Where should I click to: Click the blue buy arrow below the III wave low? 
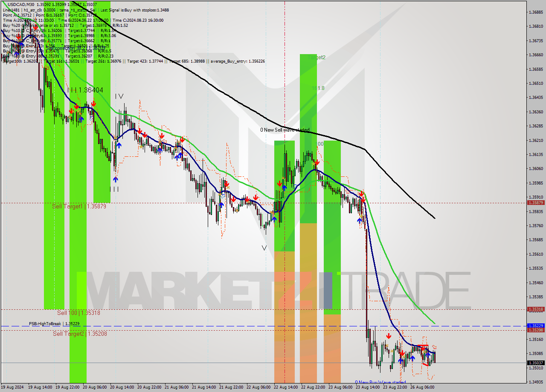point(116,179)
